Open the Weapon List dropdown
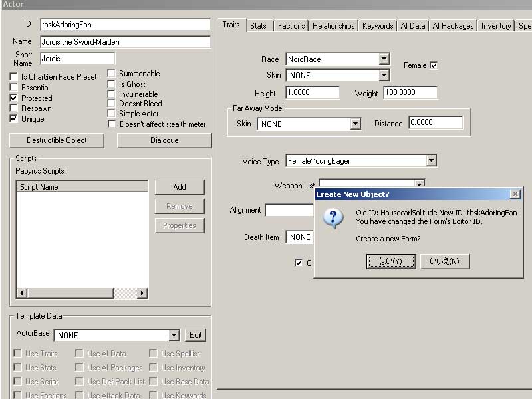This screenshot has width=532, height=399. (420, 184)
